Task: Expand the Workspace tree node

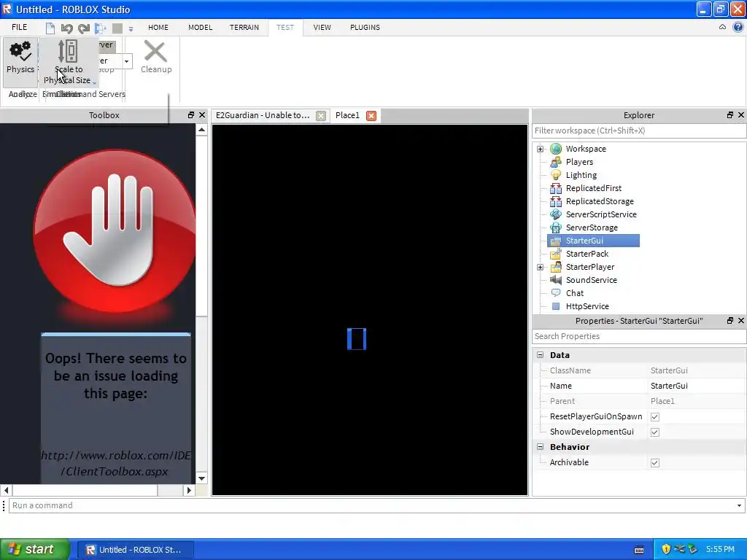Action: pos(541,149)
